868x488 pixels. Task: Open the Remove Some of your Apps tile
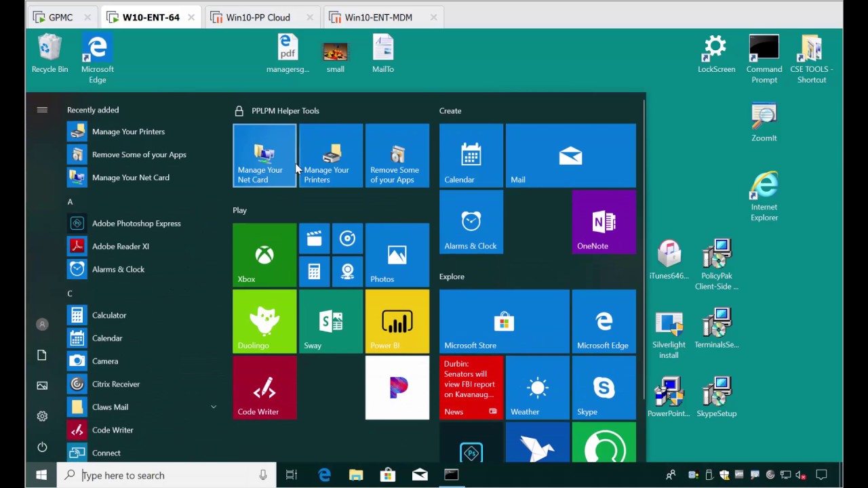(397, 155)
